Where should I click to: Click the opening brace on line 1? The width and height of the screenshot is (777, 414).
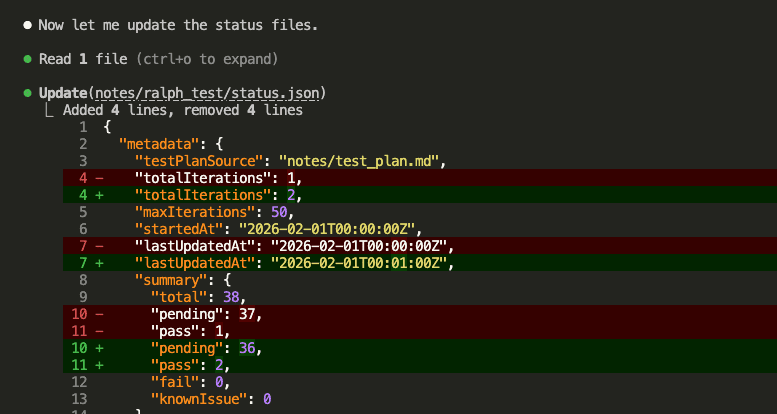pyautogui.click(x=107, y=127)
